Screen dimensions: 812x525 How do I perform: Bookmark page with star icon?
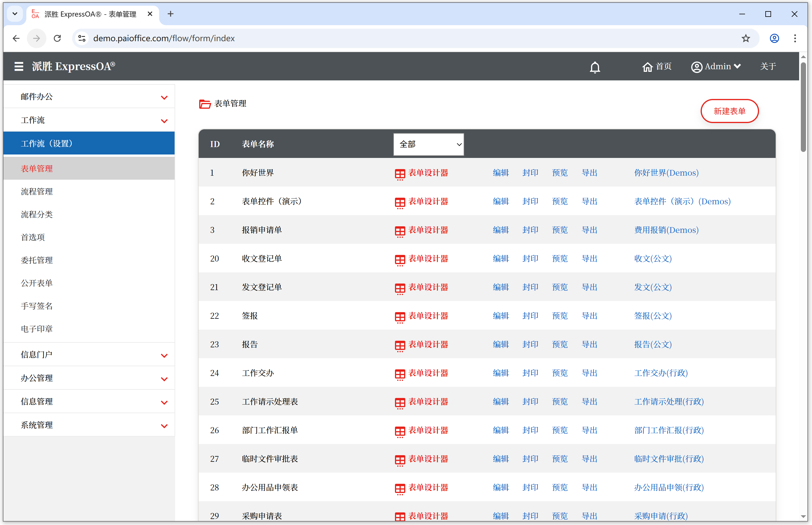(746, 39)
